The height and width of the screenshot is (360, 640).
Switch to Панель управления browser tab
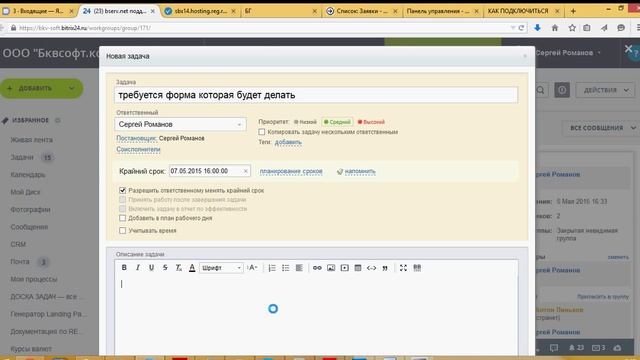click(442, 11)
